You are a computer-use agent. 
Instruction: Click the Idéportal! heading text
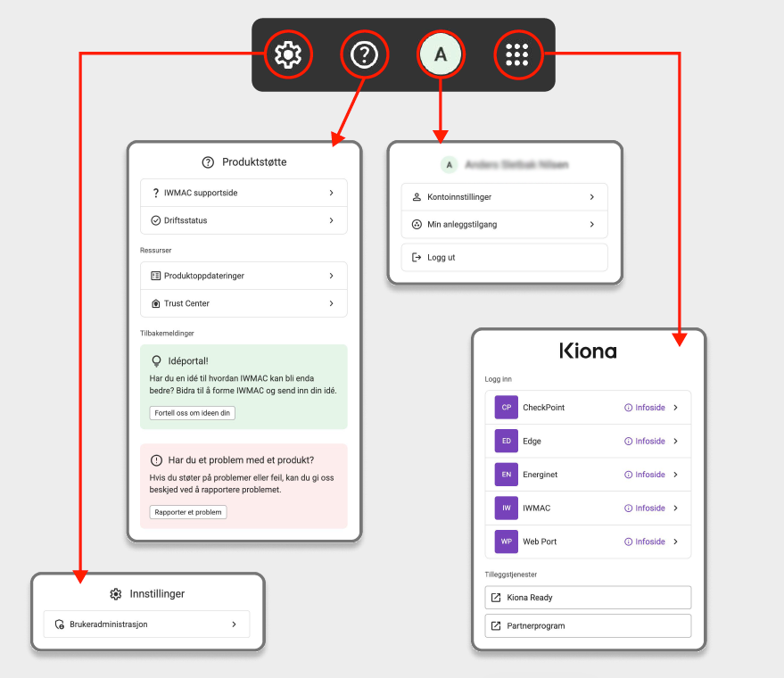coord(188,361)
